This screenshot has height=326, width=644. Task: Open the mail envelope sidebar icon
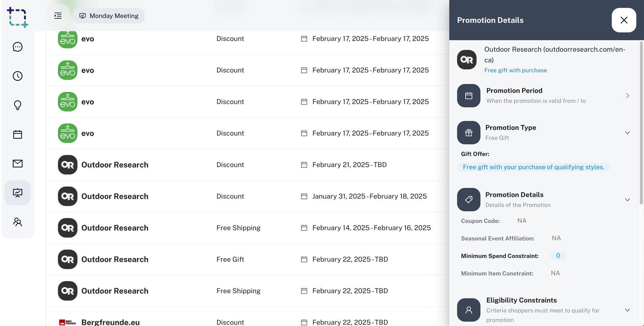point(17,163)
